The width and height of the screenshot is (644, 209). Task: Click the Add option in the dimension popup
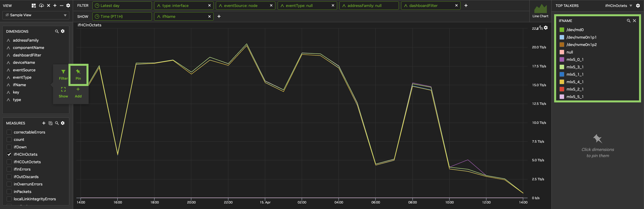tap(78, 93)
